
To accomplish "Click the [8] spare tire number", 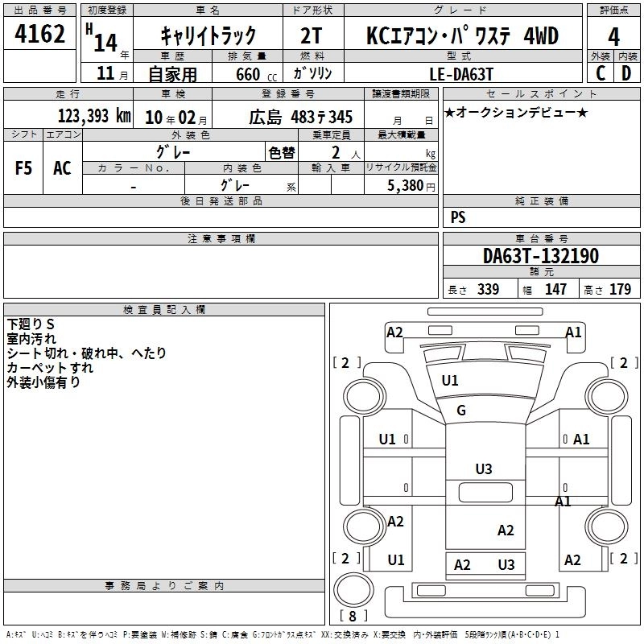I will click(x=353, y=616).
